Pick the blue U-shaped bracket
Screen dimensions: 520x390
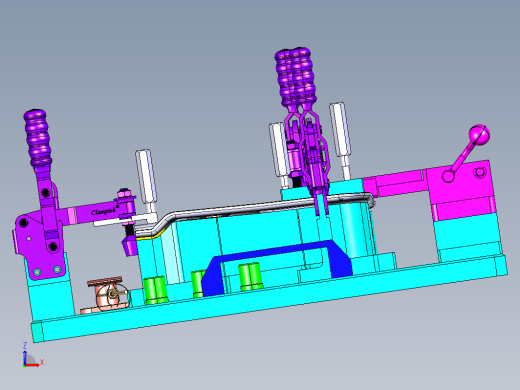click(277, 267)
